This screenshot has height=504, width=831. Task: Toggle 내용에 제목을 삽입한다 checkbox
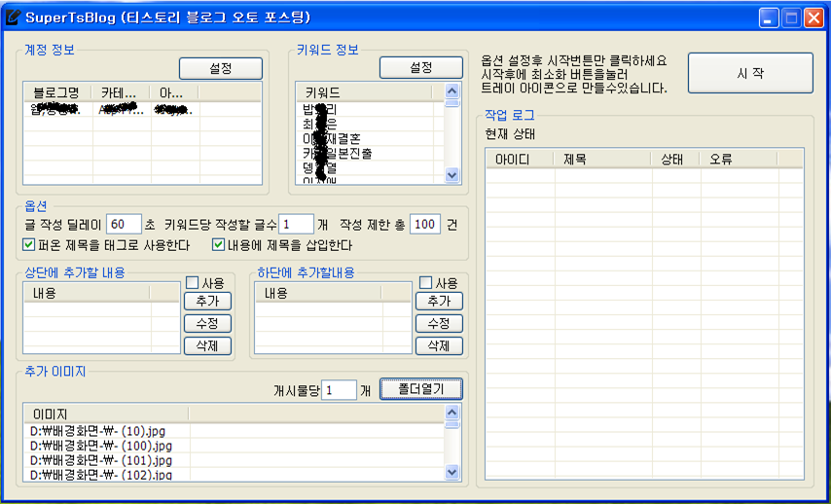[x=218, y=245]
